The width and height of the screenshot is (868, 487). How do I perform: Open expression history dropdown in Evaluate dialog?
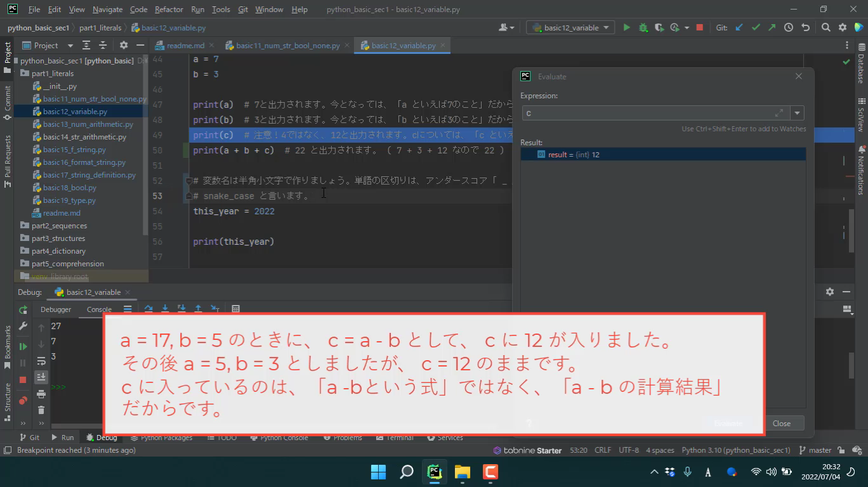pyautogui.click(x=798, y=114)
